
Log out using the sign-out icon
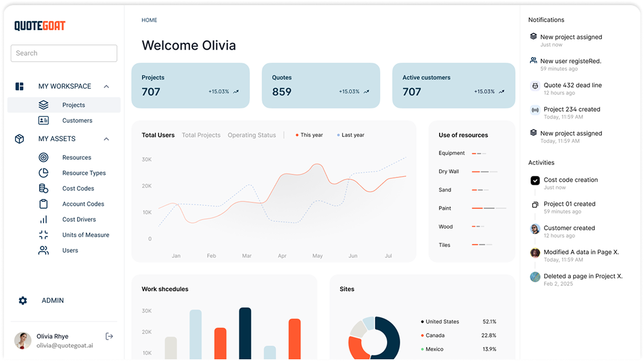coord(110,336)
